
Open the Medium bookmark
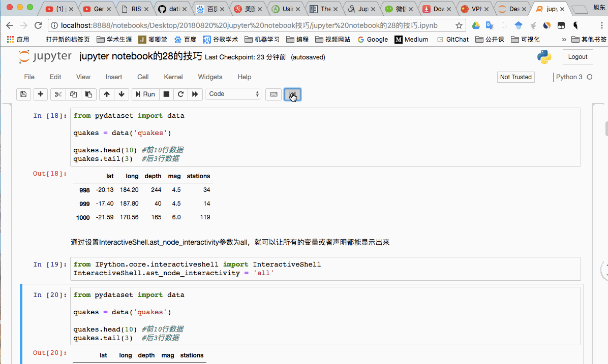point(411,40)
